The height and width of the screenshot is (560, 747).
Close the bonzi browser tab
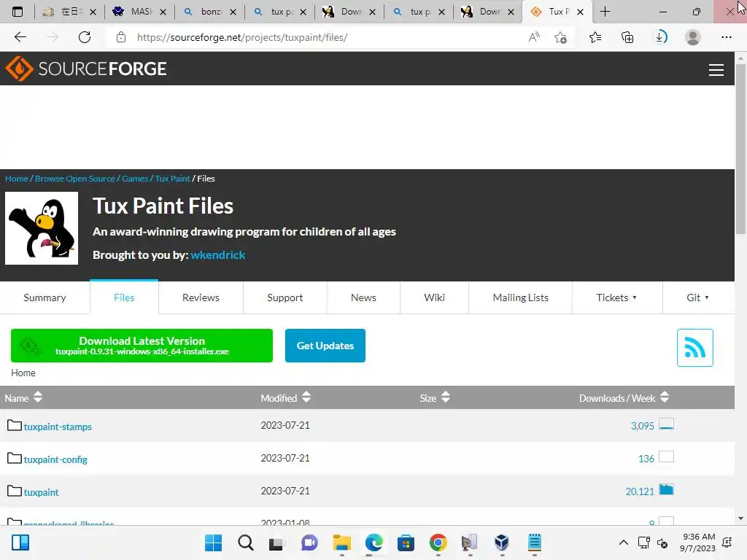point(233,12)
